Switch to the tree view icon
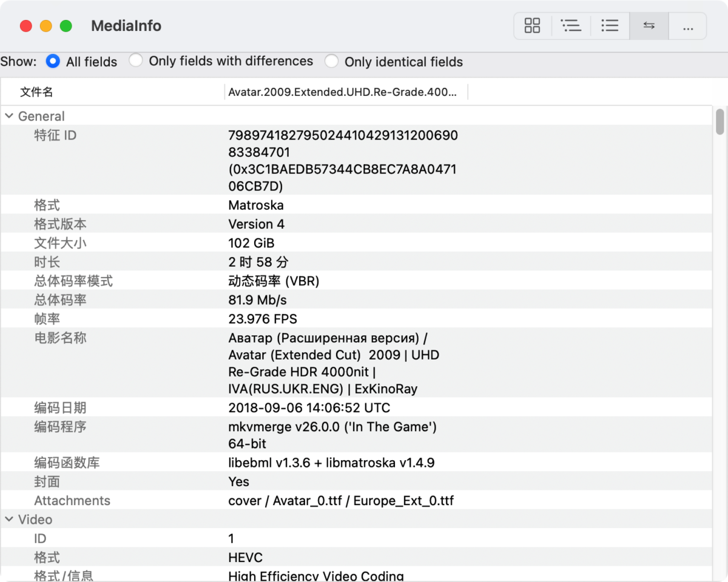 [571, 25]
